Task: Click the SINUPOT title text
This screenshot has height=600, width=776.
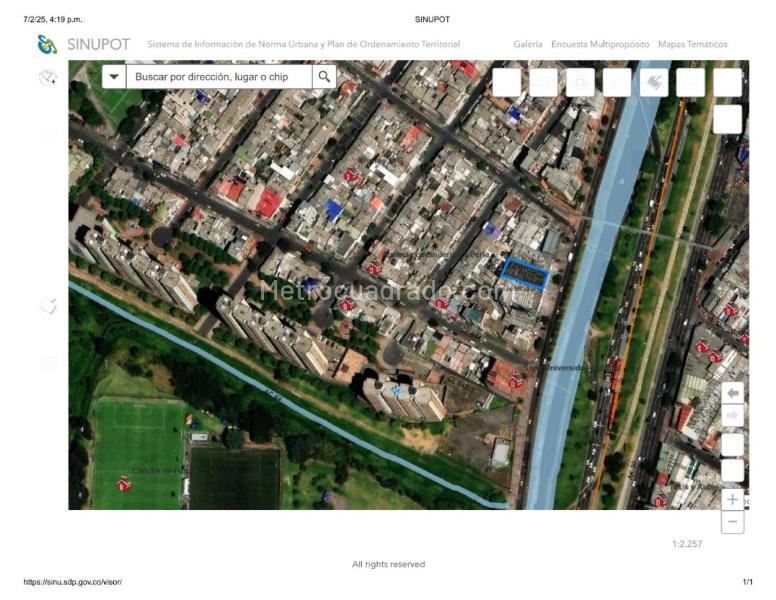Action: [x=98, y=44]
